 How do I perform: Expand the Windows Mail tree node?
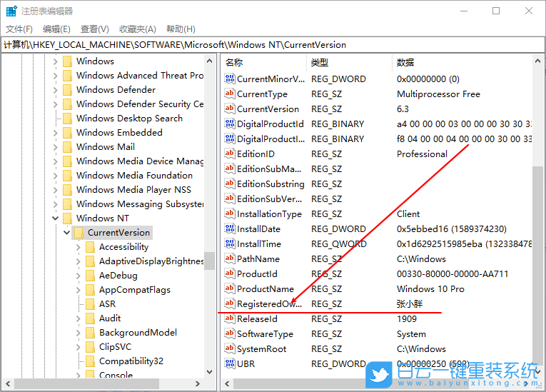coord(56,147)
